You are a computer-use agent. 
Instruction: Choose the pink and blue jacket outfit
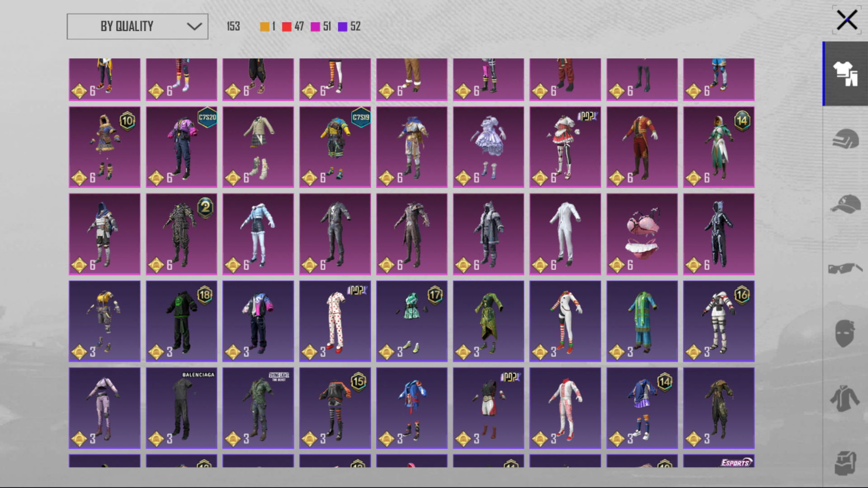[258, 321]
